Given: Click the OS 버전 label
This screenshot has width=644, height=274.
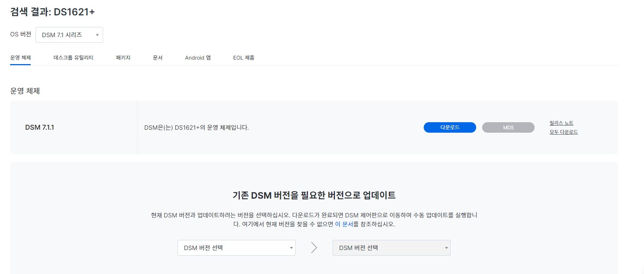Looking at the screenshot, I should pos(21,34).
